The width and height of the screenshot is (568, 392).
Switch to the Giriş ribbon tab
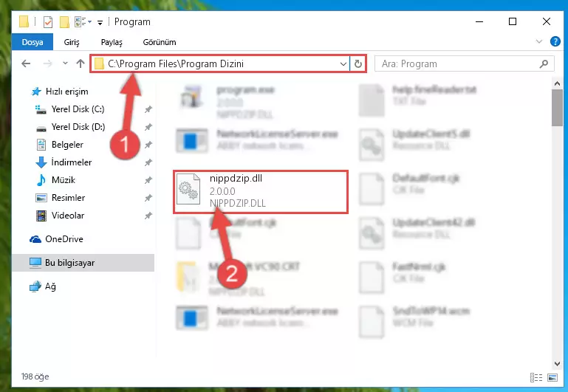pos(72,42)
